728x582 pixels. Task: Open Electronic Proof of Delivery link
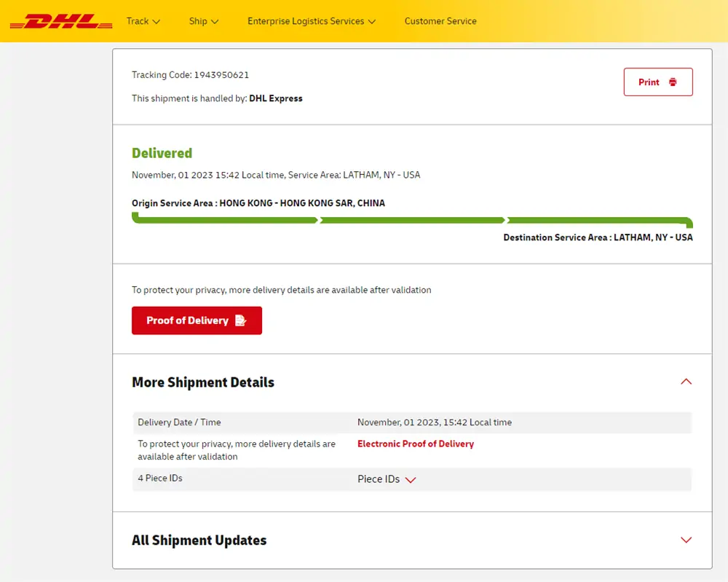coord(416,444)
